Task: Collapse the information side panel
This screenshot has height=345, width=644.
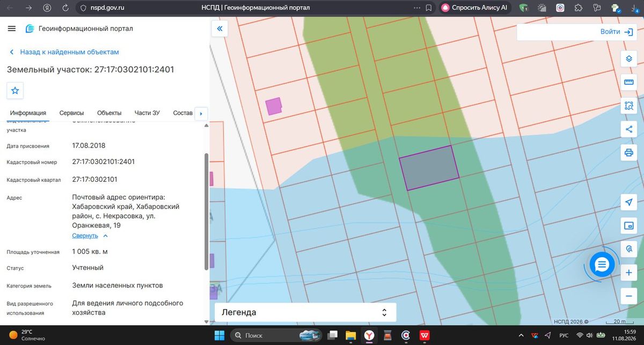Action: tap(219, 28)
